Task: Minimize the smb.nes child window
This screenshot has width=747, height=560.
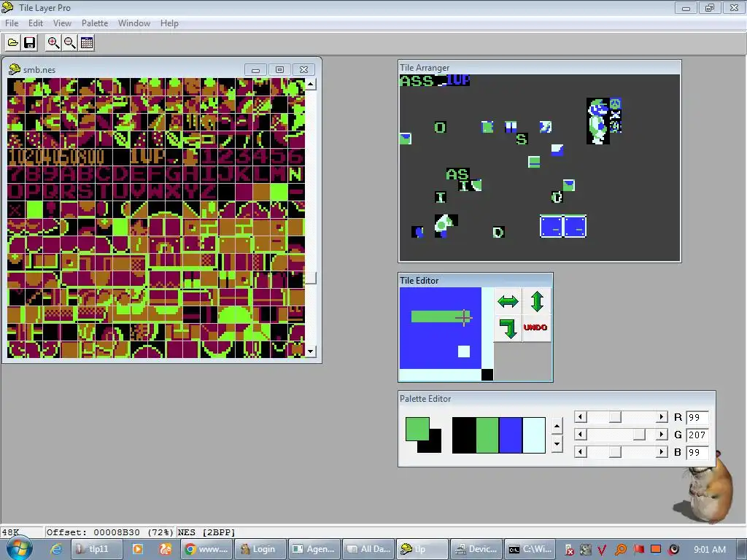Action: coord(255,69)
